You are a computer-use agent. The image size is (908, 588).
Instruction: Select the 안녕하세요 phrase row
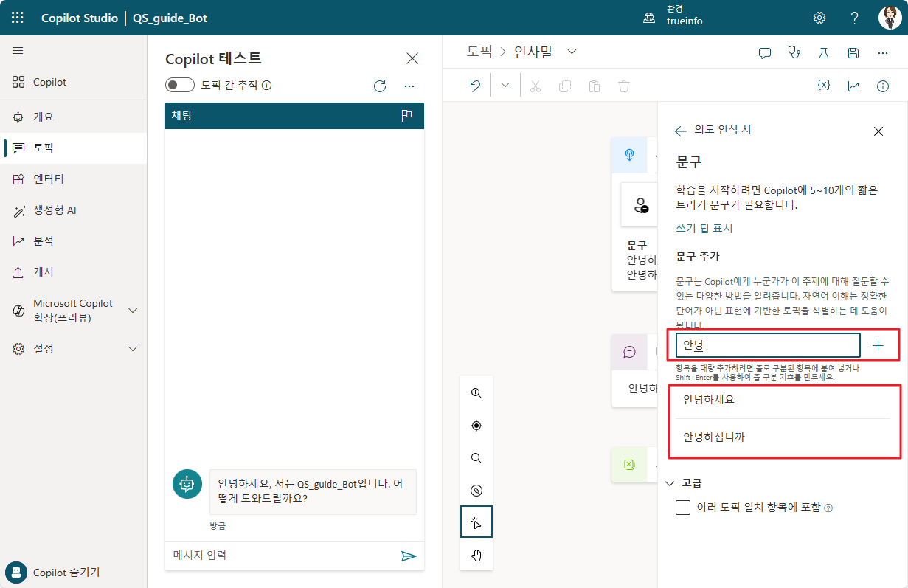coord(783,400)
